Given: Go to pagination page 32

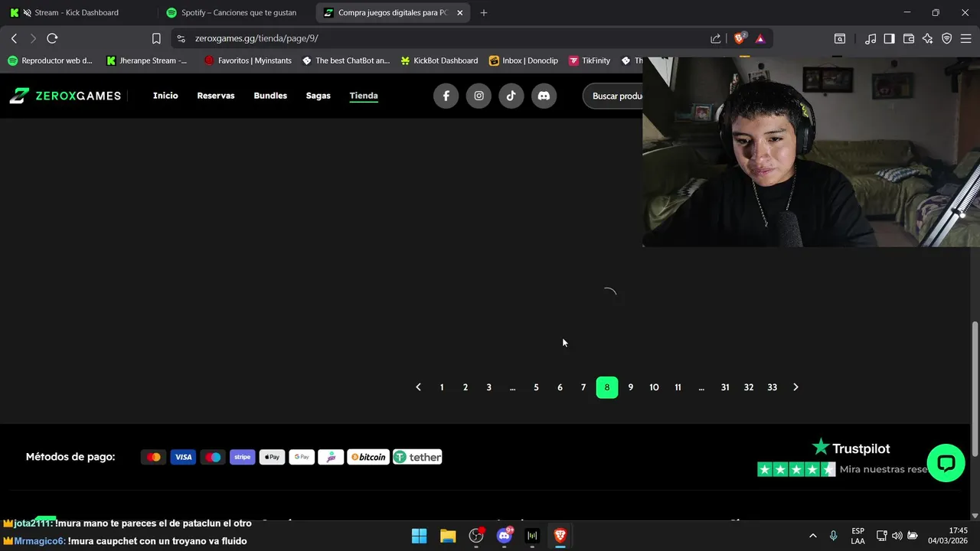Looking at the screenshot, I should coord(749,387).
